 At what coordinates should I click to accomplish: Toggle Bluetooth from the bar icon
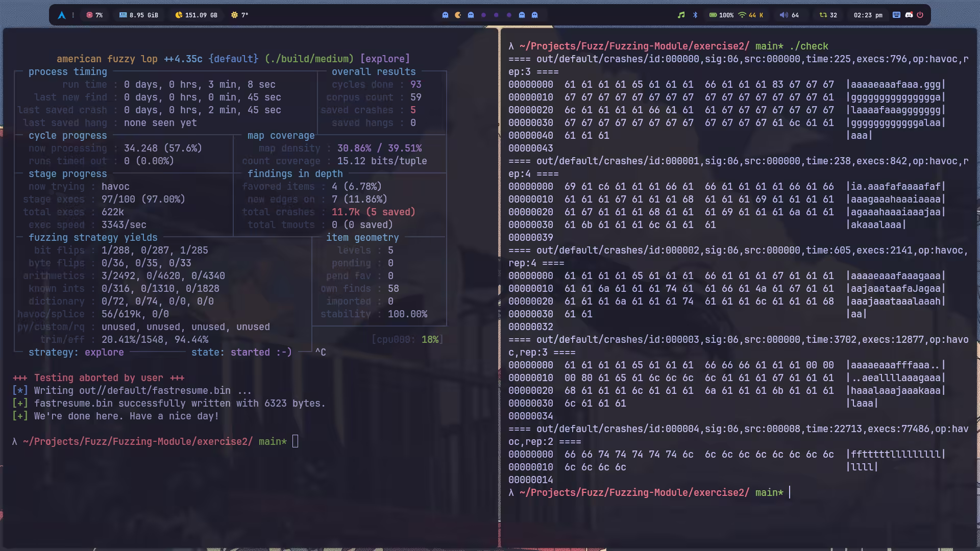click(x=695, y=15)
